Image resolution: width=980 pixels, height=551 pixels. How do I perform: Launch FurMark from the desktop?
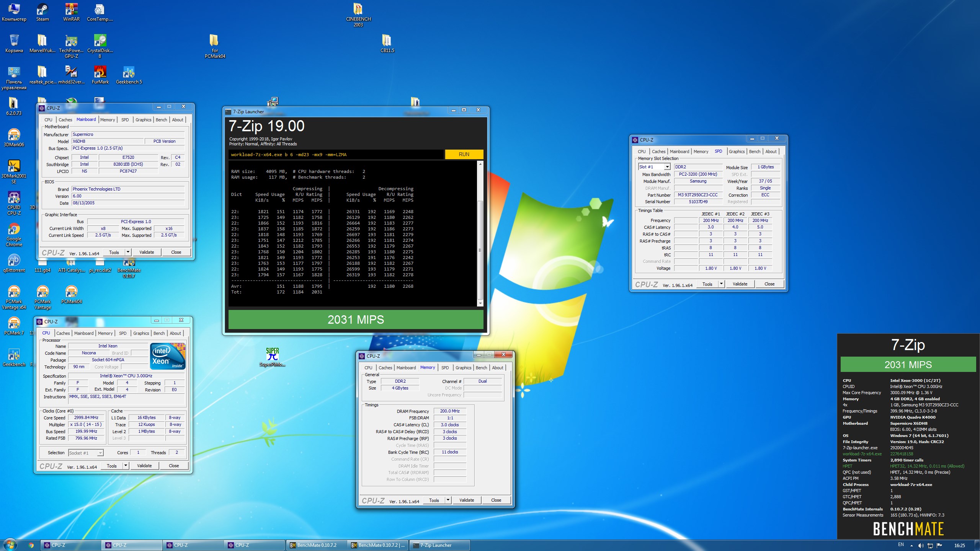click(100, 75)
